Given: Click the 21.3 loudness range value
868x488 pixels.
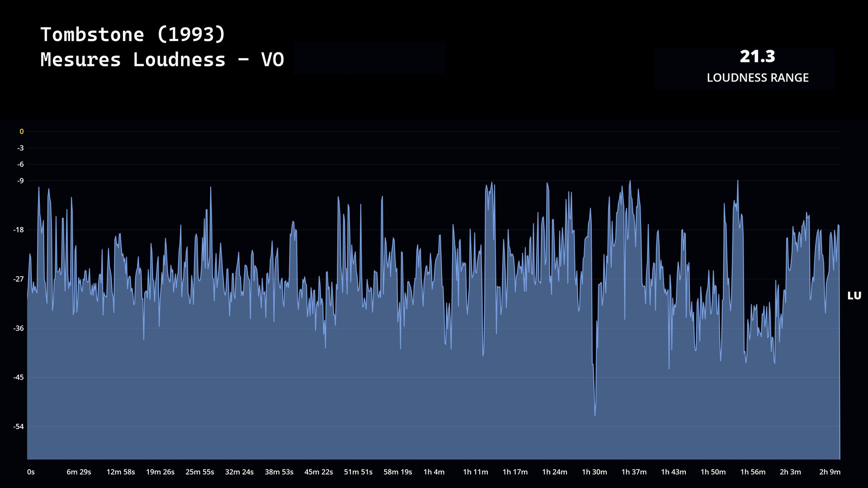Looking at the screenshot, I should point(757,56).
